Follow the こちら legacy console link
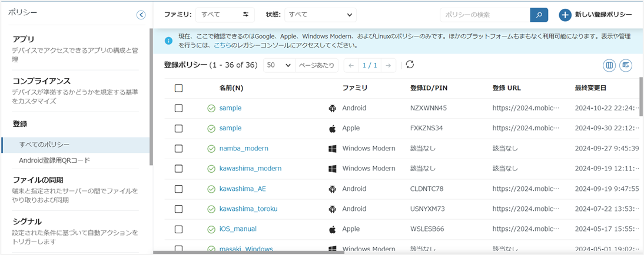Viewport: 644px width, 255px height. 222,46
